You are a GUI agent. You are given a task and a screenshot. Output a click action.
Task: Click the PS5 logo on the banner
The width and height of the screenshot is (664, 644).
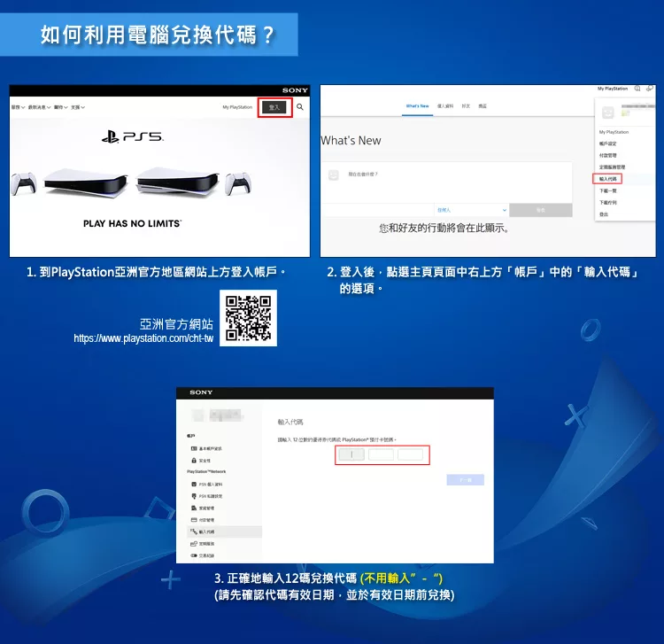(133, 137)
